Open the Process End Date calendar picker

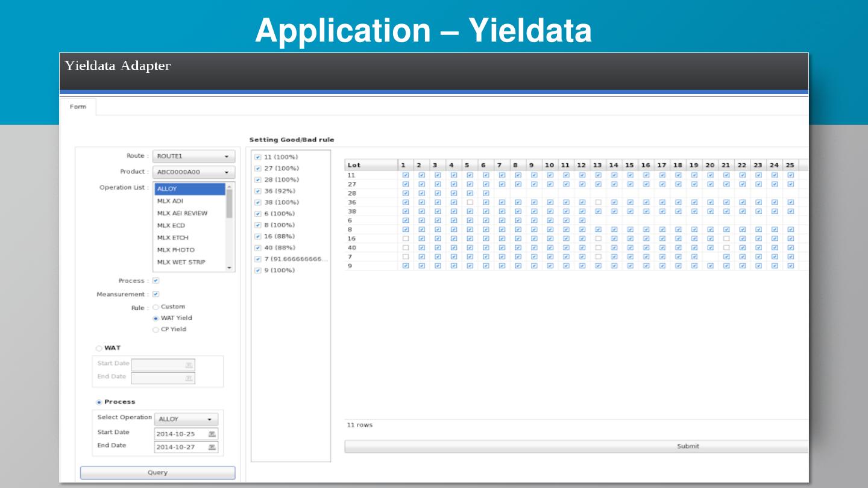212,447
